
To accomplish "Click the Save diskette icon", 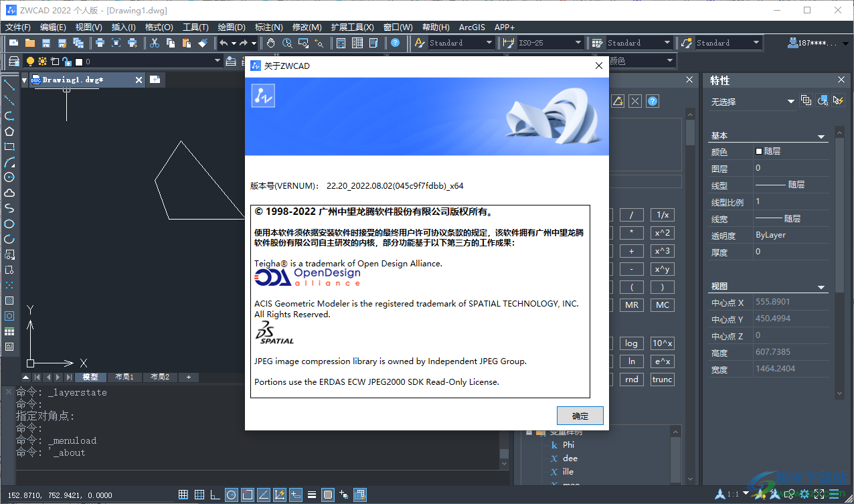I will pyautogui.click(x=46, y=43).
